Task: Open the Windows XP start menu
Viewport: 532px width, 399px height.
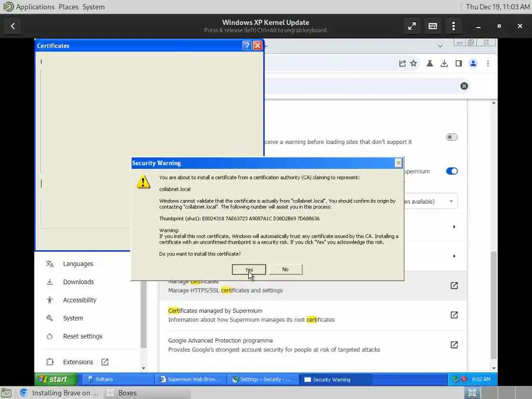Action: tap(56, 379)
